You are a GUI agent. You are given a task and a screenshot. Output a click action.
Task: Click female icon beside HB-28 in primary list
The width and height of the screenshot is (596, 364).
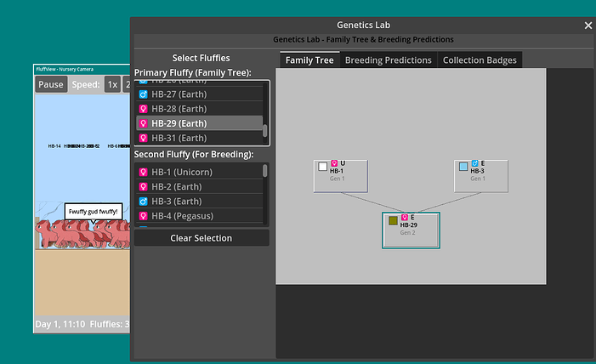[x=143, y=109]
